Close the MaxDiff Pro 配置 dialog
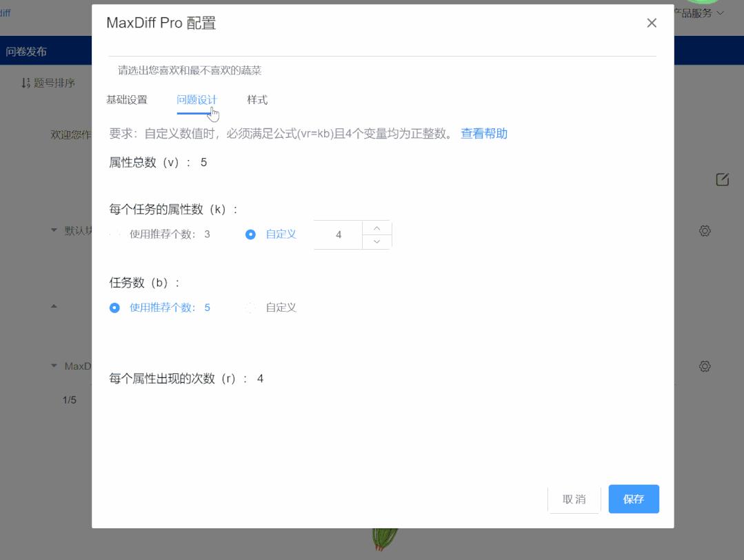 651,23
